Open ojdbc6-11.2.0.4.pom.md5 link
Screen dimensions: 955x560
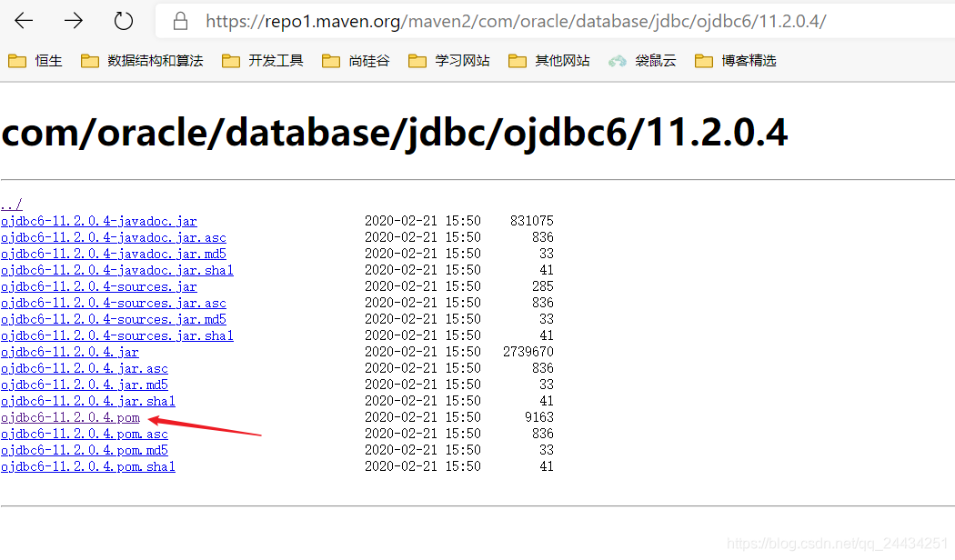(84, 451)
